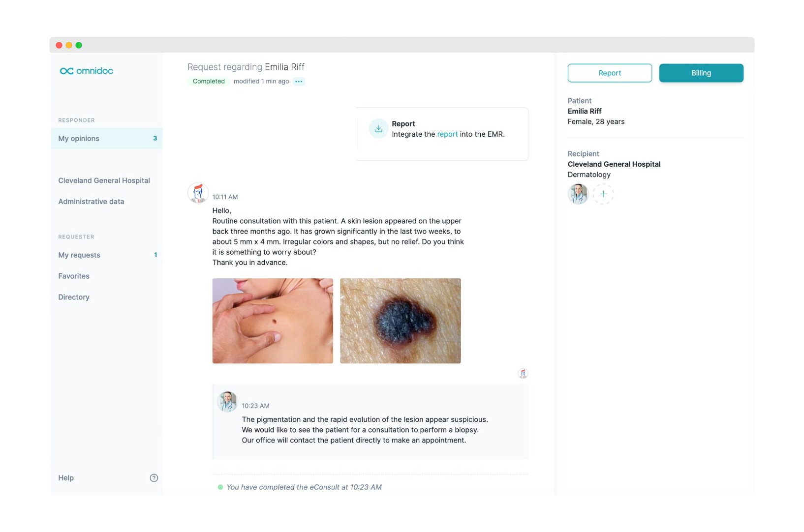Click the Dermatology recipient department text
This screenshot has height=532, width=804.
[x=589, y=175]
